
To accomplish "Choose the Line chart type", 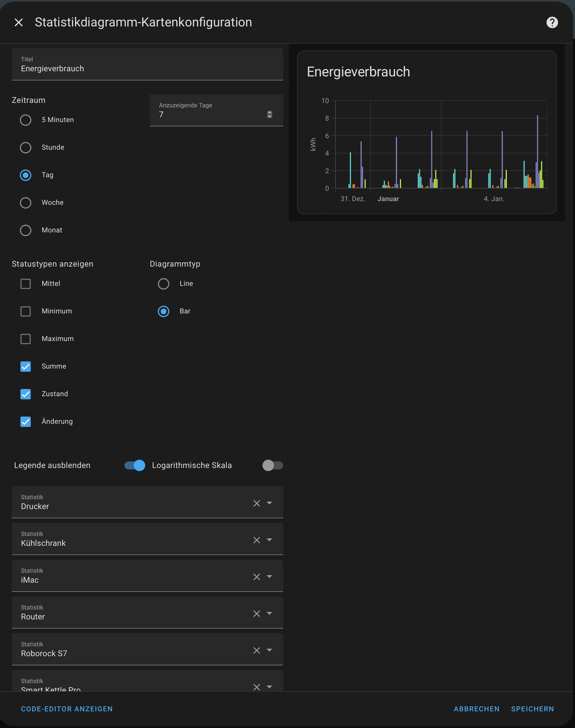I will [x=164, y=284].
